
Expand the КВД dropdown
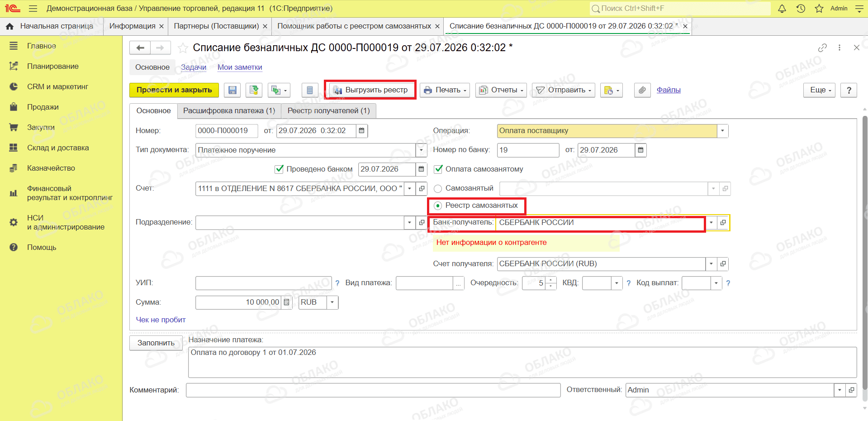click(617, 283)
